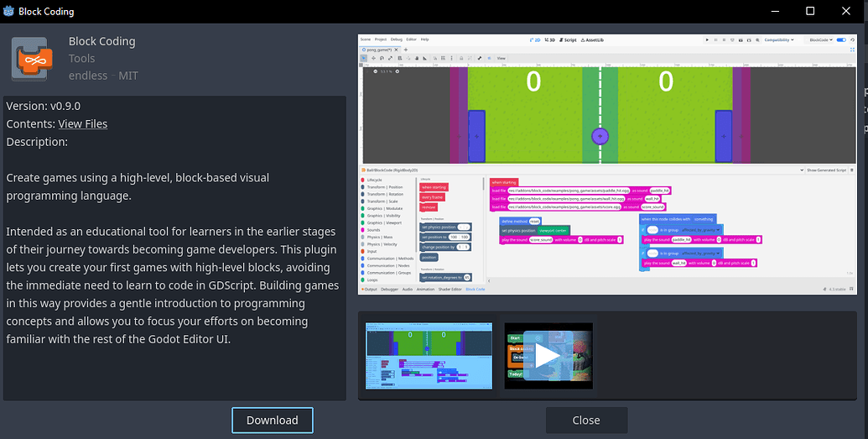Screen dimensions: 868x439
Task: Select the pong game screenshot thumbnail
Action: (429, 356)
